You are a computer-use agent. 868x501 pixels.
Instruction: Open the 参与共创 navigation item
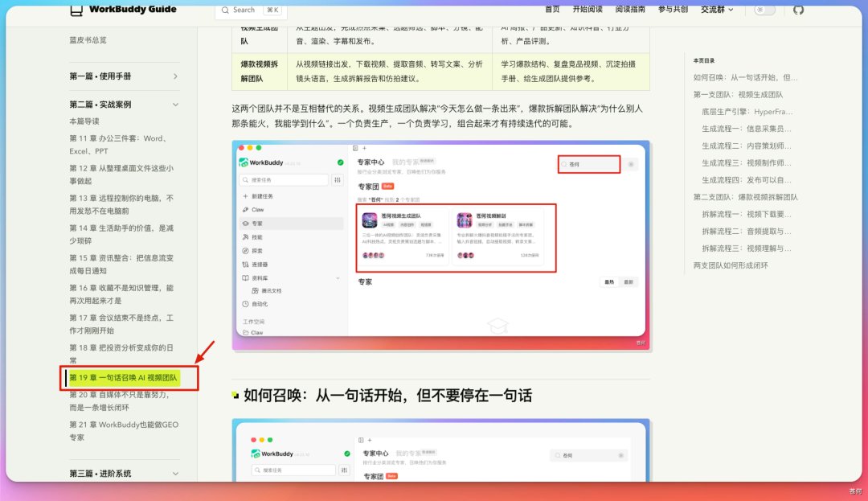[673, 10]
